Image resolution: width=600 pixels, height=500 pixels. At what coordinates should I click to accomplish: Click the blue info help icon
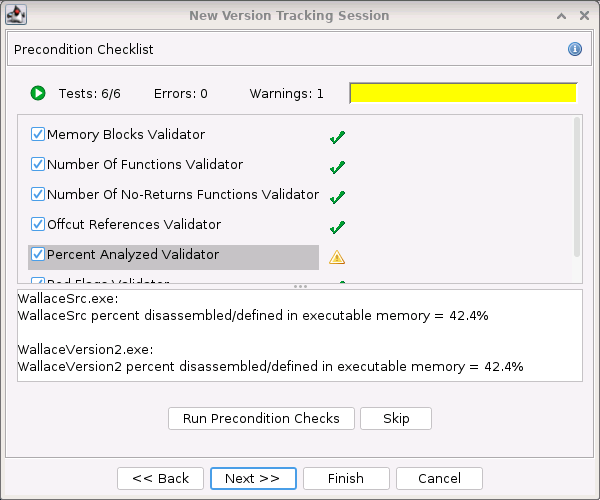575,49
